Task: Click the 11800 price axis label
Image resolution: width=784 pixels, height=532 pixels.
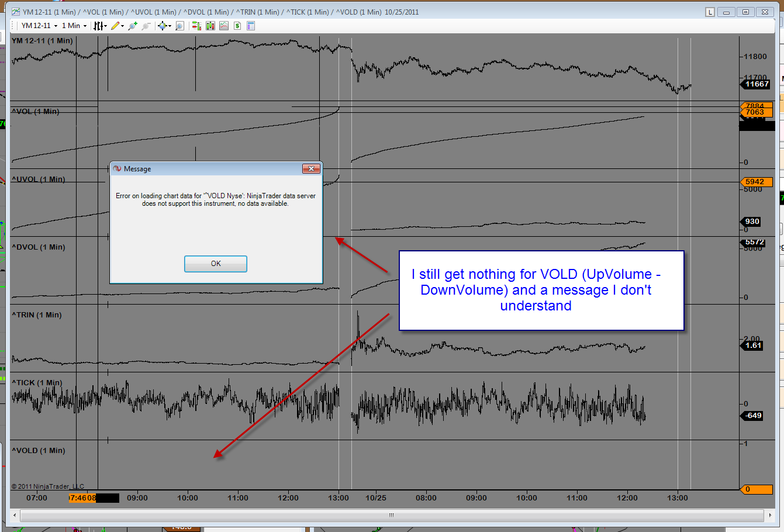Action: pos(755,57)
